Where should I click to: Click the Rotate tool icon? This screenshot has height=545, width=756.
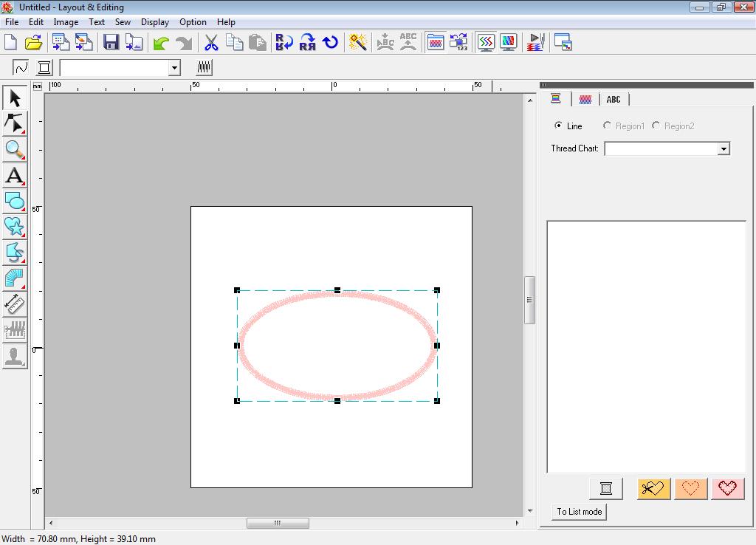click(330, 42)
